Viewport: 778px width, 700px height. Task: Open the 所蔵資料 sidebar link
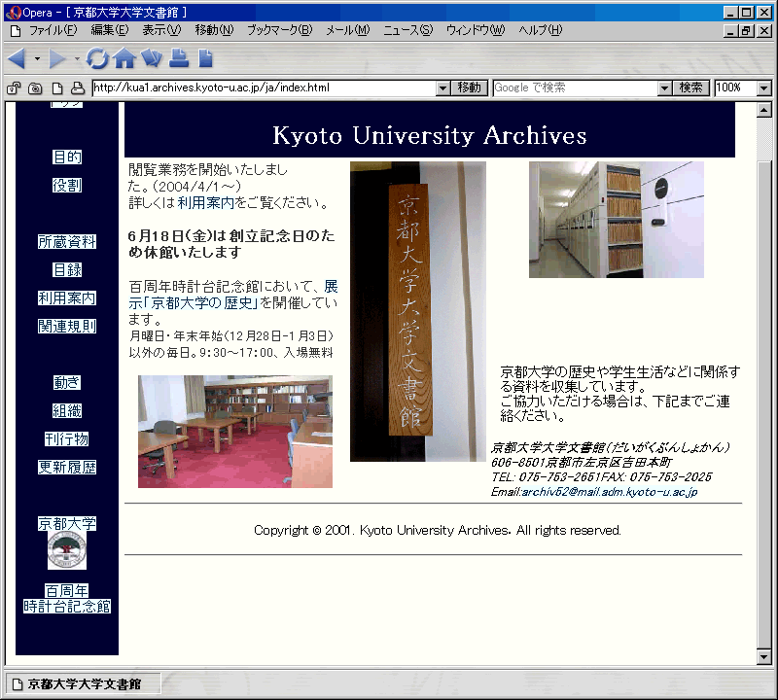(67, 242)
